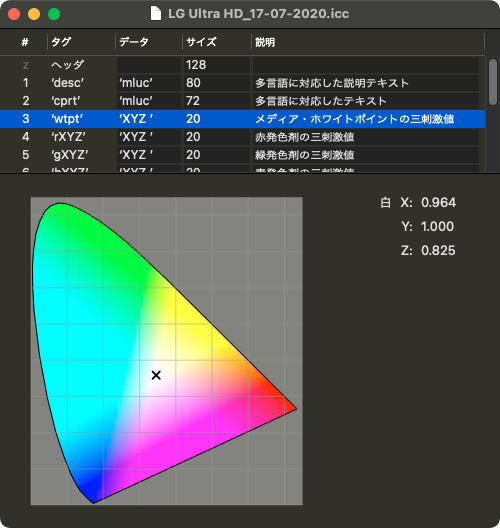Click description '多言語に対応したテキスト'

coord(321,101)
